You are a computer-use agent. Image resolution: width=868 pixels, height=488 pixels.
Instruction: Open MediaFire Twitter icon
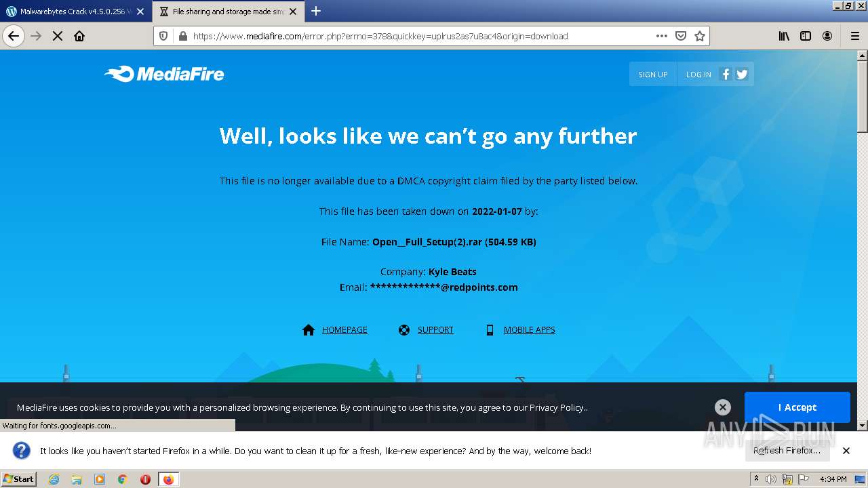(x=742, y=75)
